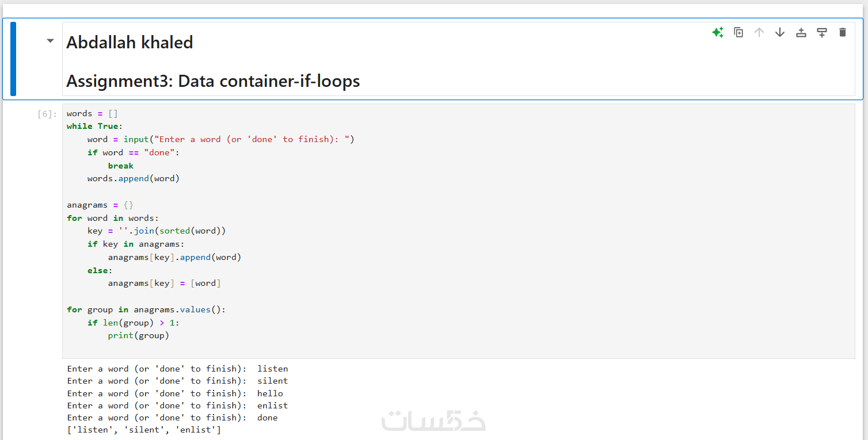Screen dimensions: 868x440
Task: Click the move cell up arrow
Action: tap(759, 33)
